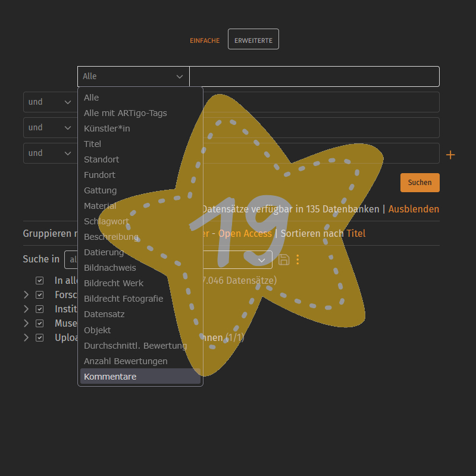
Task: Collapse the 'Alle' field selector dropdown
Action: coord(133,76)
